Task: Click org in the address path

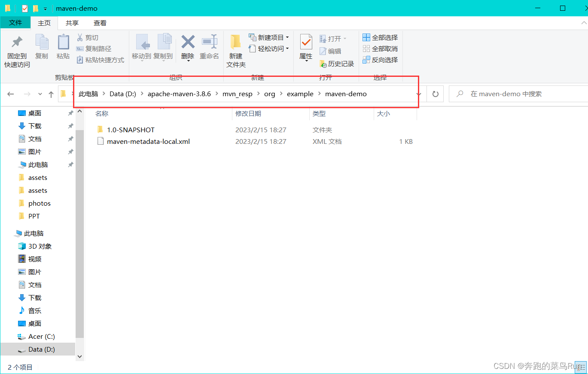Action: pyautogui.click(x=270, y=94)
